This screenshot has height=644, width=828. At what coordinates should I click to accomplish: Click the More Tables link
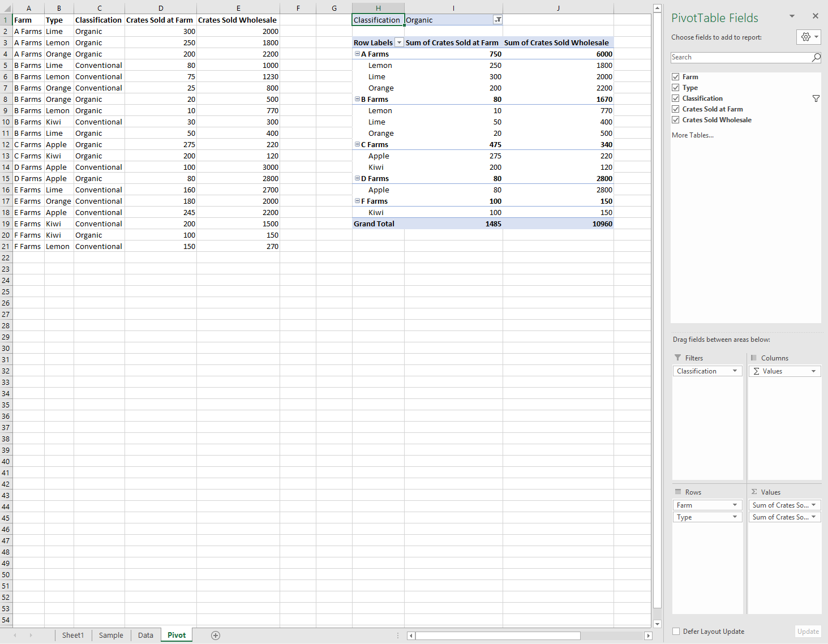pyautogui.click(x=692, y=135)
